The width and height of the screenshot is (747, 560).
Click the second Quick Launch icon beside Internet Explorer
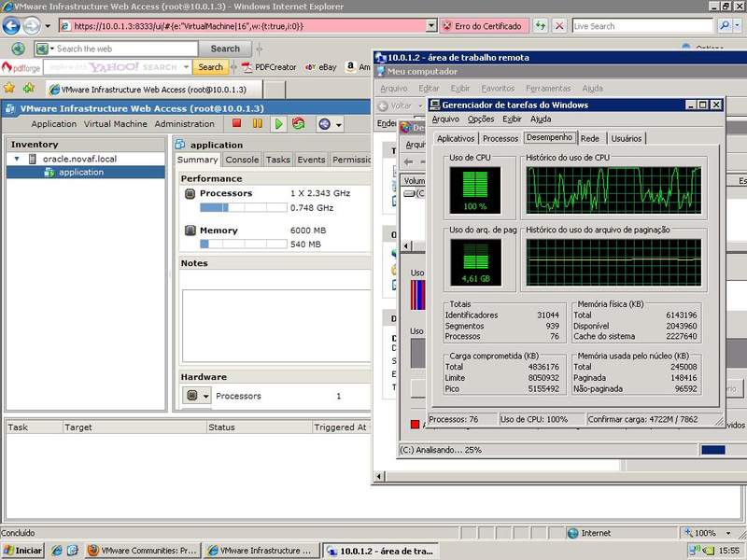tap(73, 551)
